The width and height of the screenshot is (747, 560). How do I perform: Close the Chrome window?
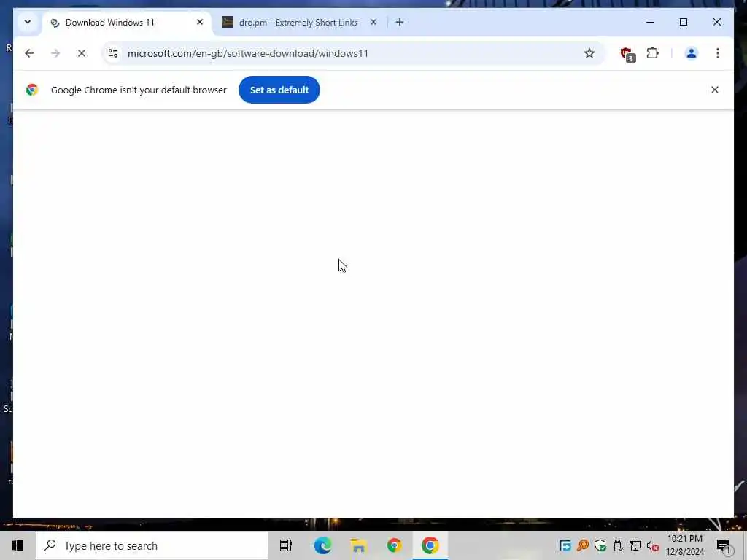[717, 22]
